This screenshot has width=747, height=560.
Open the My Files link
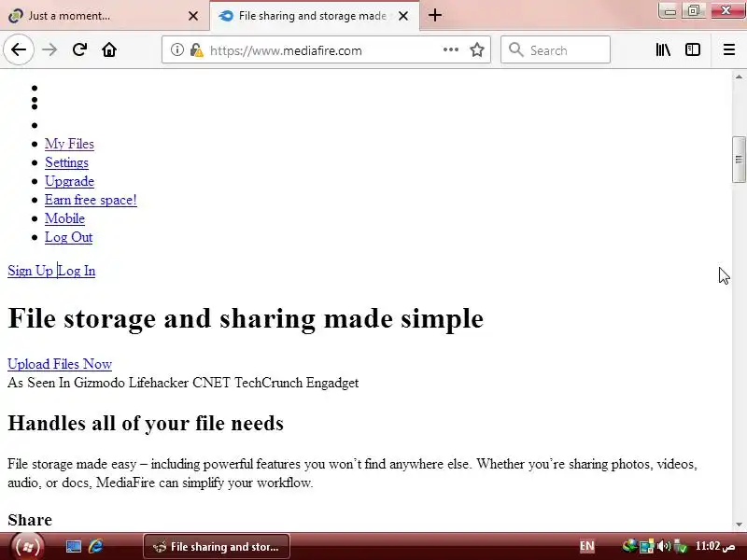[x=69, y=144]
